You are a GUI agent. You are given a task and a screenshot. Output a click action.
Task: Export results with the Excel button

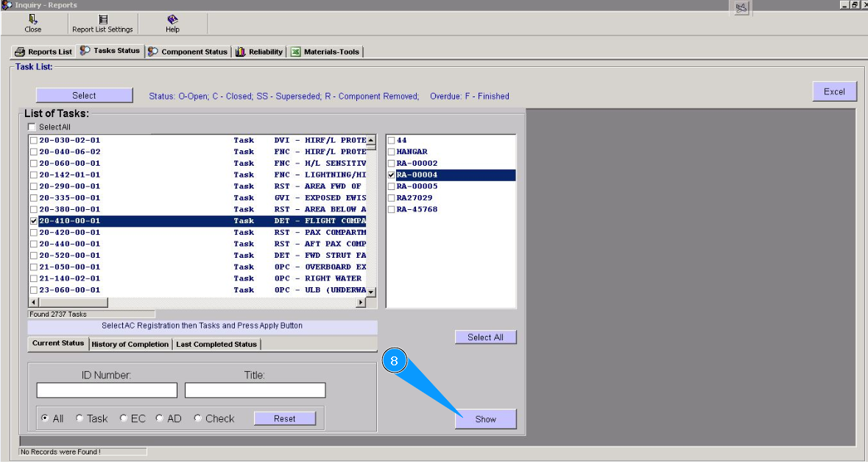pos(834,92)
